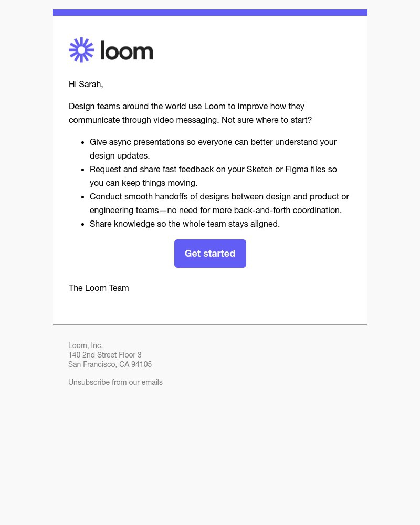Click the logo in the email header
This screenshot has width=420, height=525.
click(x=110, y=50)
